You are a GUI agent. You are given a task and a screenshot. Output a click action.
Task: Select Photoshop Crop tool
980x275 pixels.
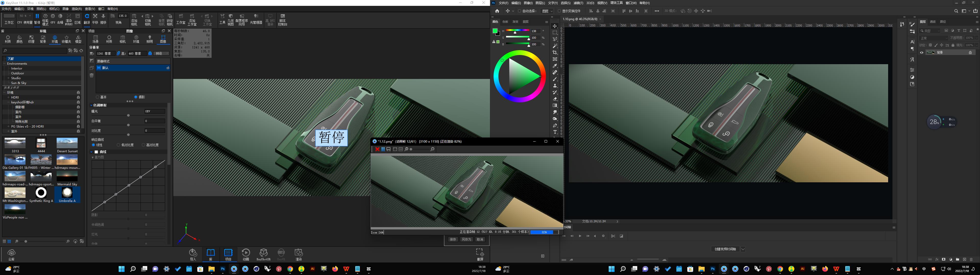point(555,52)
